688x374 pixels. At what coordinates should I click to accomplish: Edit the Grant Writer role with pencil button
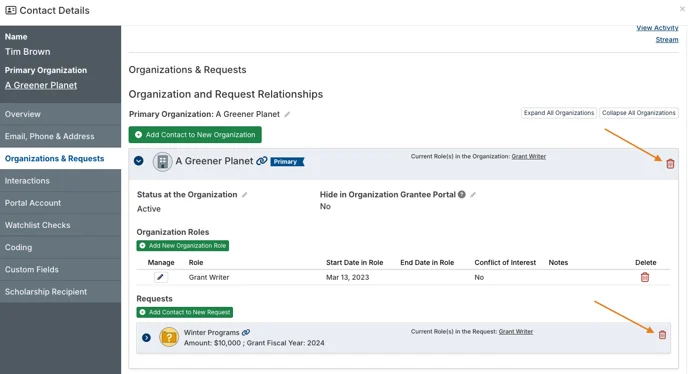pos(161,277)
